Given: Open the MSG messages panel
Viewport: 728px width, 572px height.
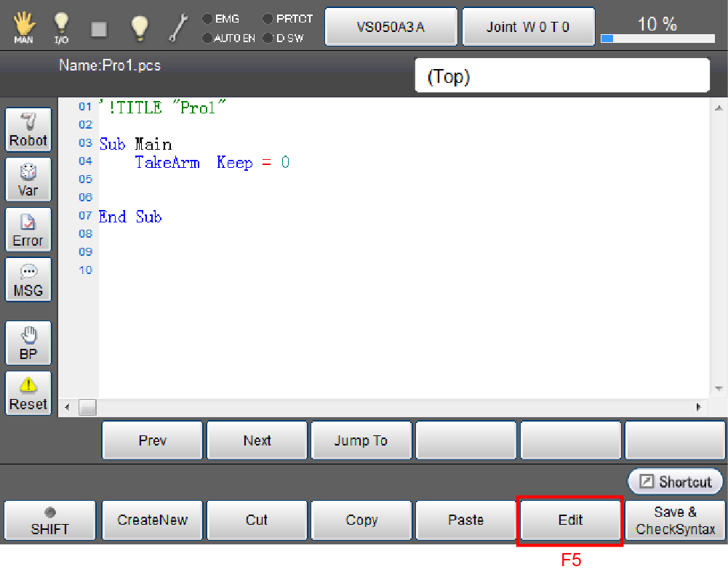Looking at the screenshot, I should pos(28,280).
